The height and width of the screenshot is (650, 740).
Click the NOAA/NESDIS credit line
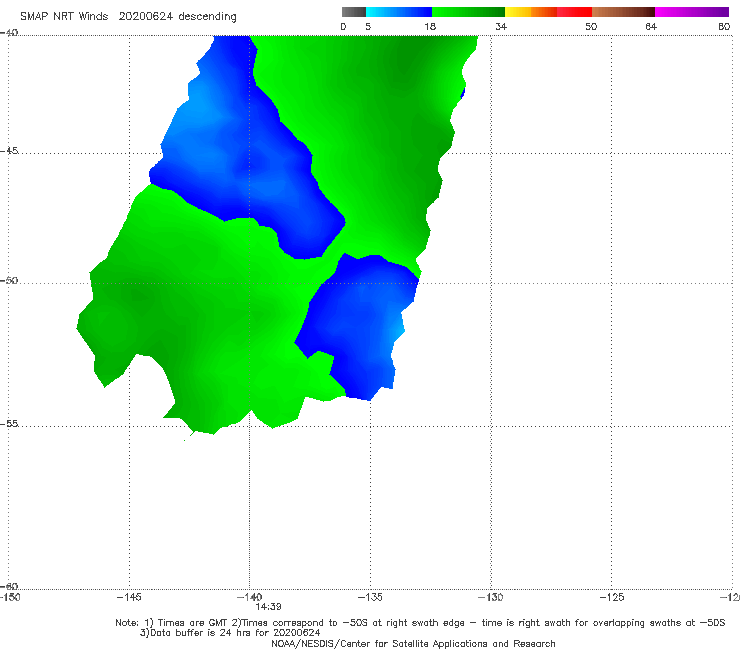tap(413, 644)
